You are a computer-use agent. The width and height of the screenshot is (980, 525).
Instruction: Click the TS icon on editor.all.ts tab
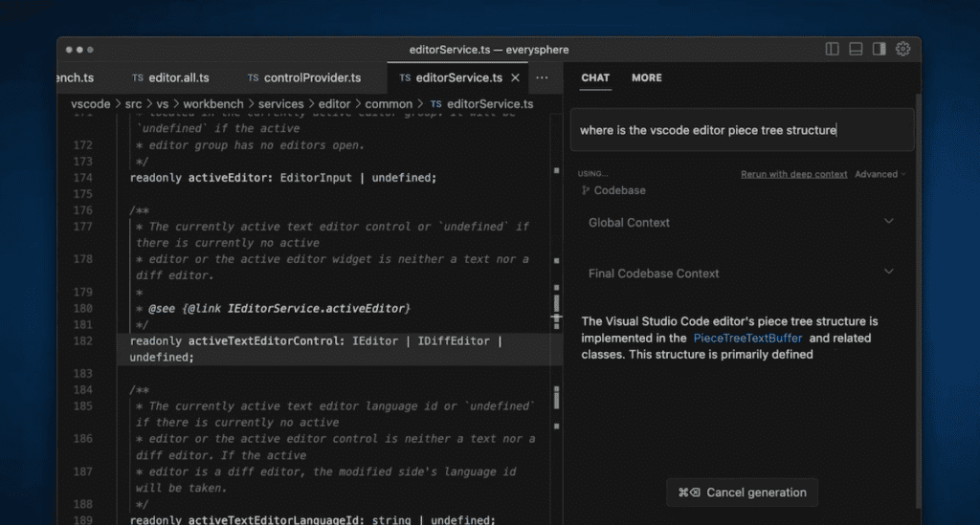[138, 78]
